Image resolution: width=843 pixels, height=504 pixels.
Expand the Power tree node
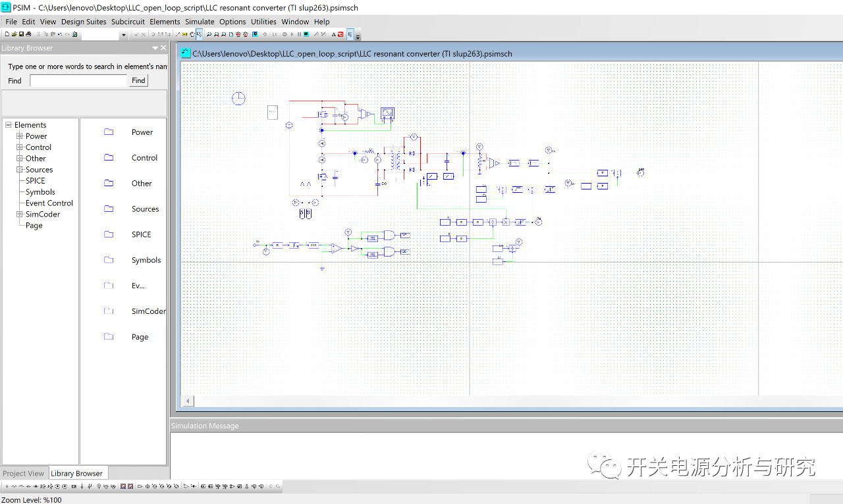point(20,136)
